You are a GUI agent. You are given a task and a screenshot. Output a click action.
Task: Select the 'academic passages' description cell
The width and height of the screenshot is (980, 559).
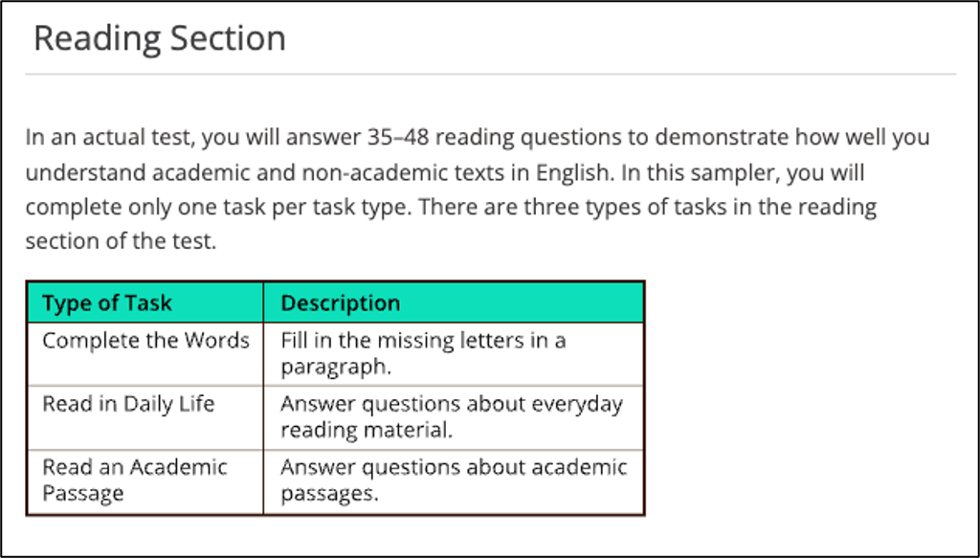tap(454, 482)
